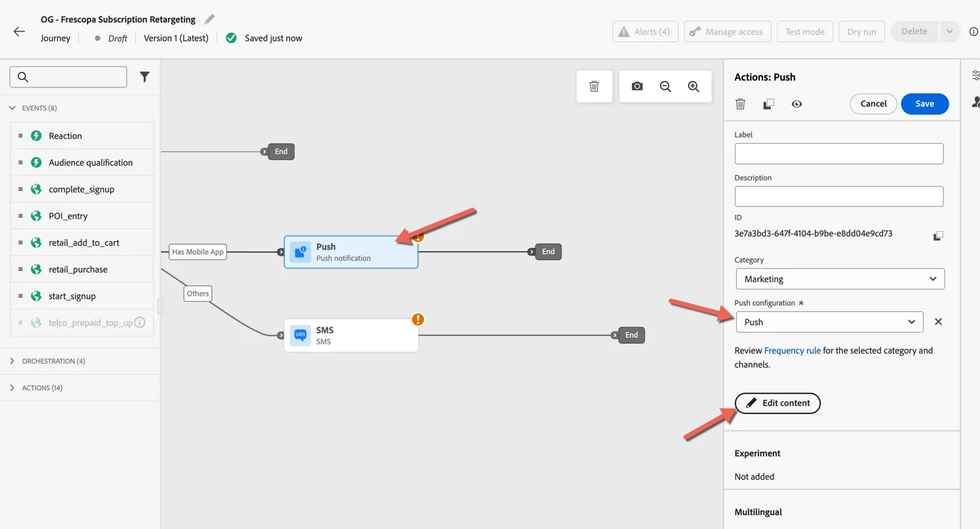
Task: Select the Has Mobile App path label
Action: [198, 252]
